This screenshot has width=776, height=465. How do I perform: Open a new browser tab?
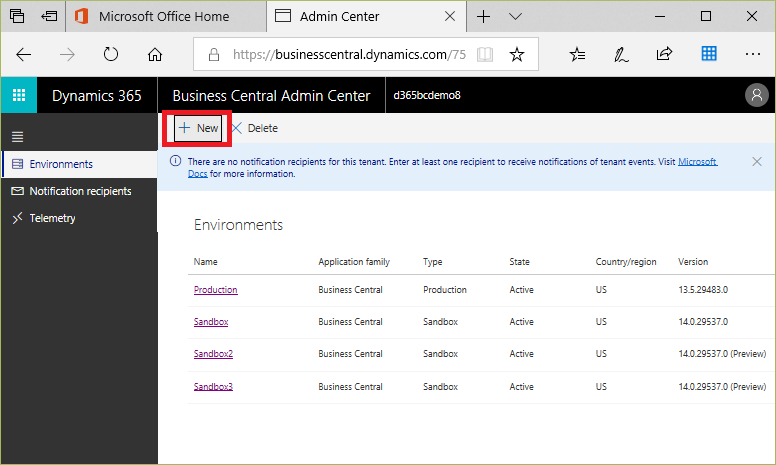(484, 16)
